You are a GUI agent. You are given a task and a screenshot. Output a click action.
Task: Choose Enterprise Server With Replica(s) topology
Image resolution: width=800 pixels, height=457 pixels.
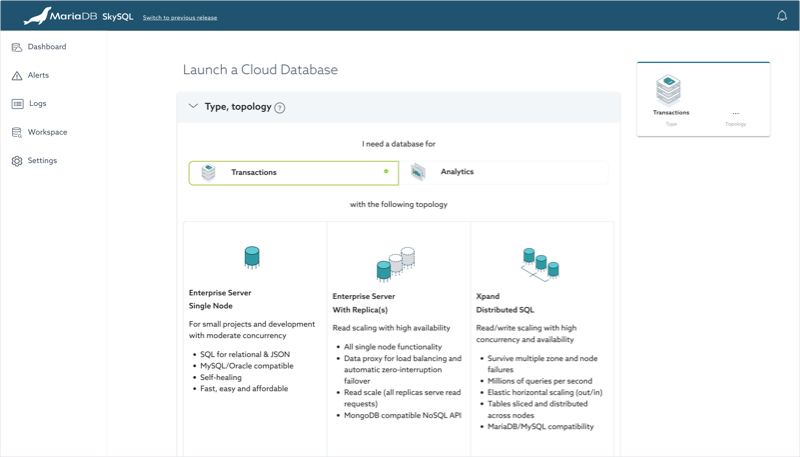click(398, 320)
